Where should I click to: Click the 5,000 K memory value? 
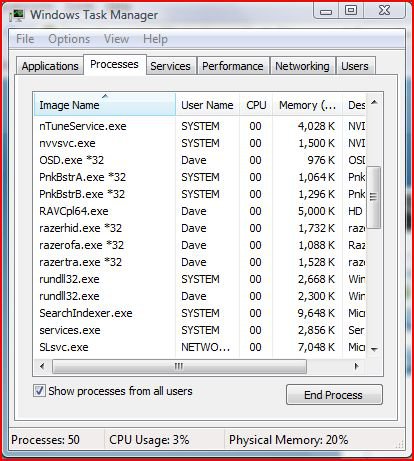pyautogui.click(x=316, y=211)
